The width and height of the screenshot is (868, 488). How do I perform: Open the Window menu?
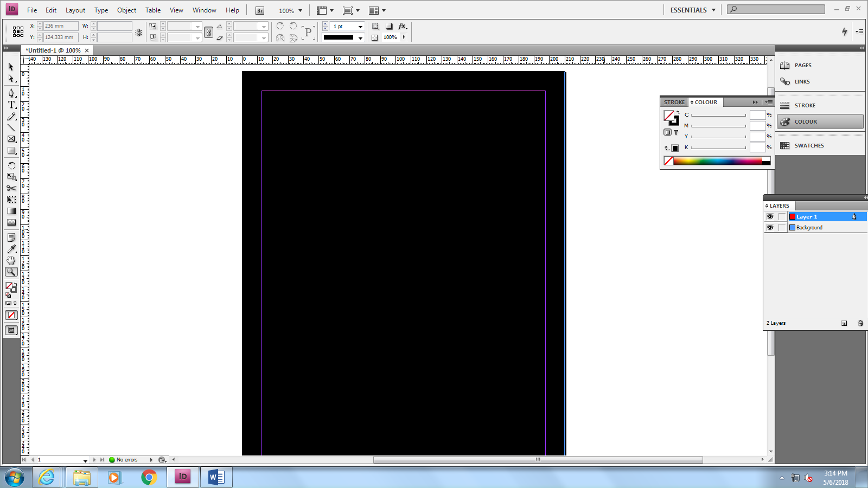[x=205, y=10]
